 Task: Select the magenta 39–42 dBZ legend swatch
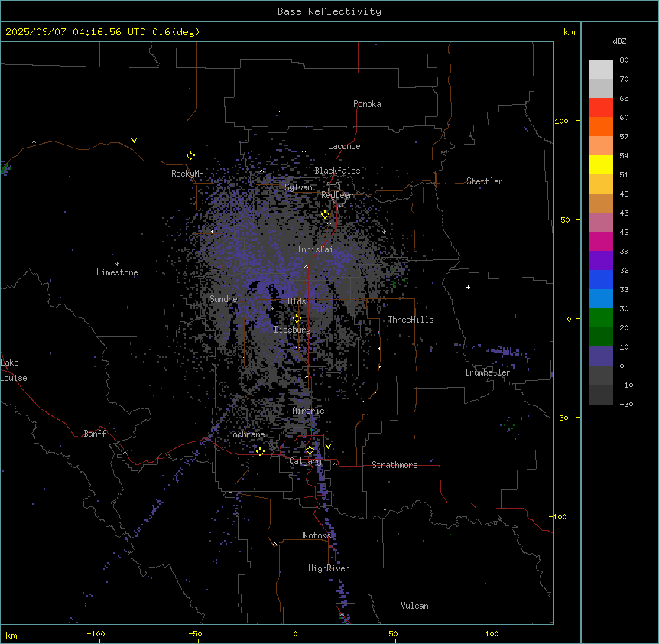[x=601, y=241]
